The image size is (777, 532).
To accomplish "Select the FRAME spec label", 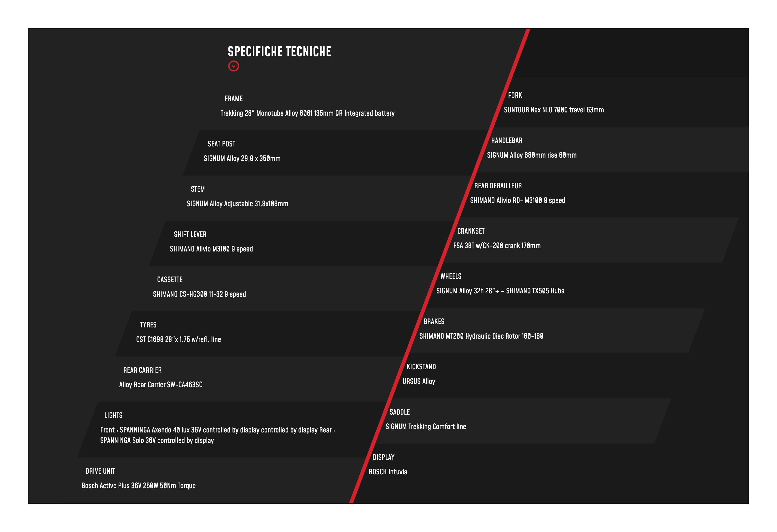I will point(233,99).
